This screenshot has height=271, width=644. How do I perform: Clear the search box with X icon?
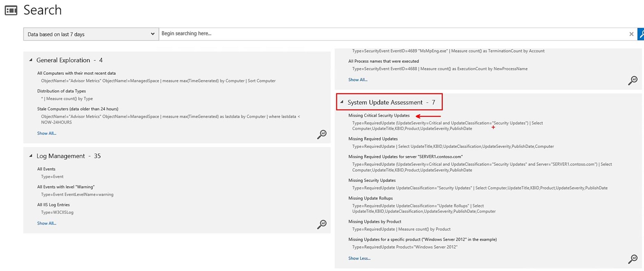(631, 34)
